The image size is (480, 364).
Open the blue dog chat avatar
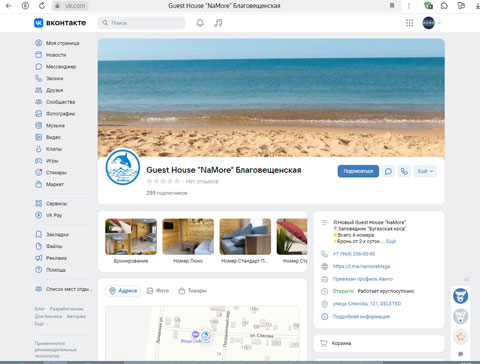pos(460,296)
